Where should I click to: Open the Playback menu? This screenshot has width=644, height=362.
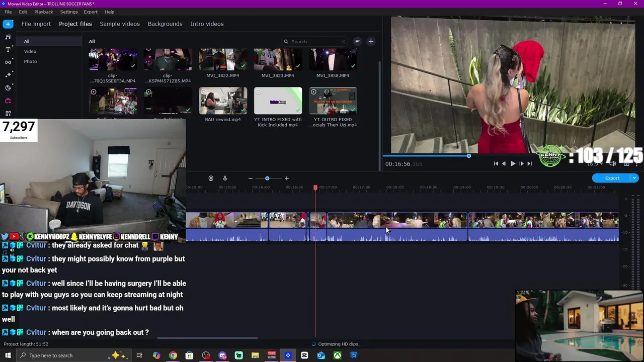pos(44,12)
